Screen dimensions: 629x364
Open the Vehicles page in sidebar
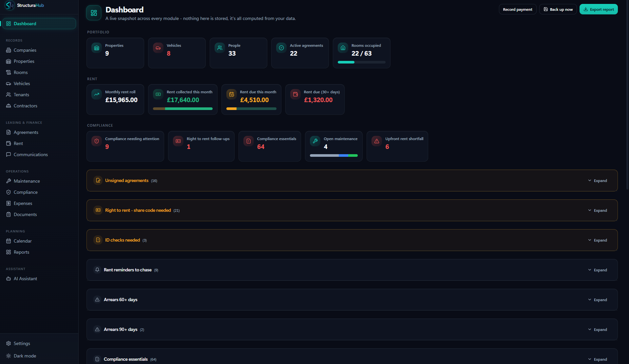(39, 84)
